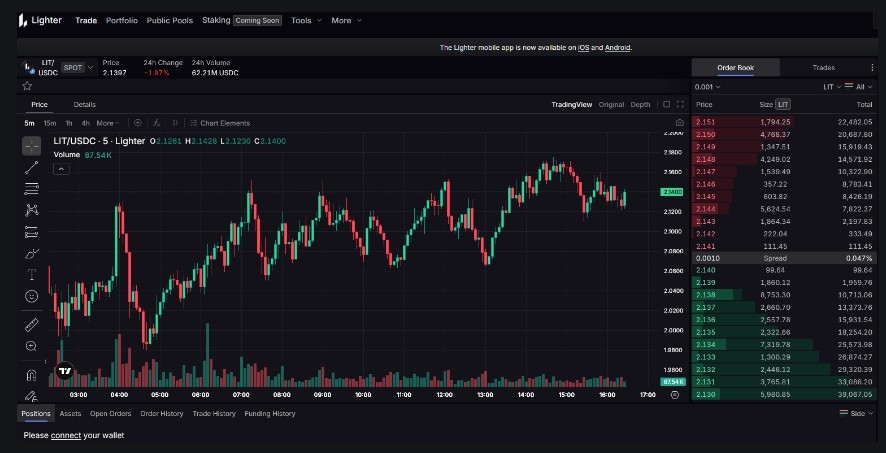Collapse the Volume indicator legend arrow
The image size is (886, 453).
click(x=61, y=169)
